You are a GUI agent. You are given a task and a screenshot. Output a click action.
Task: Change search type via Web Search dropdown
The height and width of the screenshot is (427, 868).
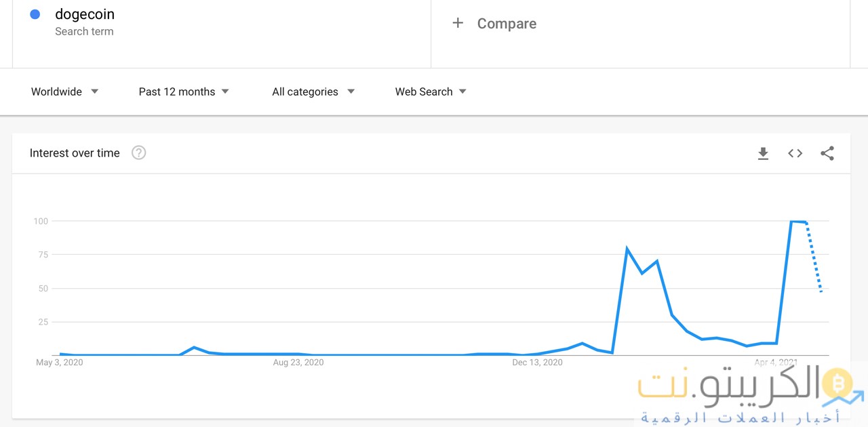click(430, 91)
